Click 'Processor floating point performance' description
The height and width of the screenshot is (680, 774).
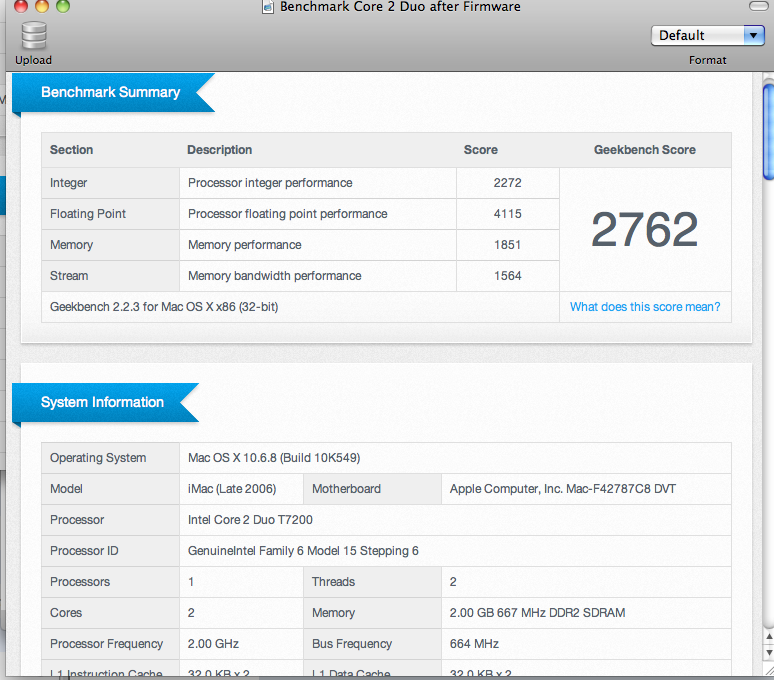pos(287,214)
